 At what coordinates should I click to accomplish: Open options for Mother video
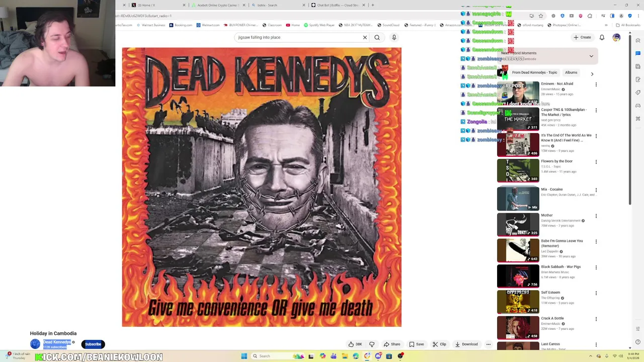(x=596, y=216)
